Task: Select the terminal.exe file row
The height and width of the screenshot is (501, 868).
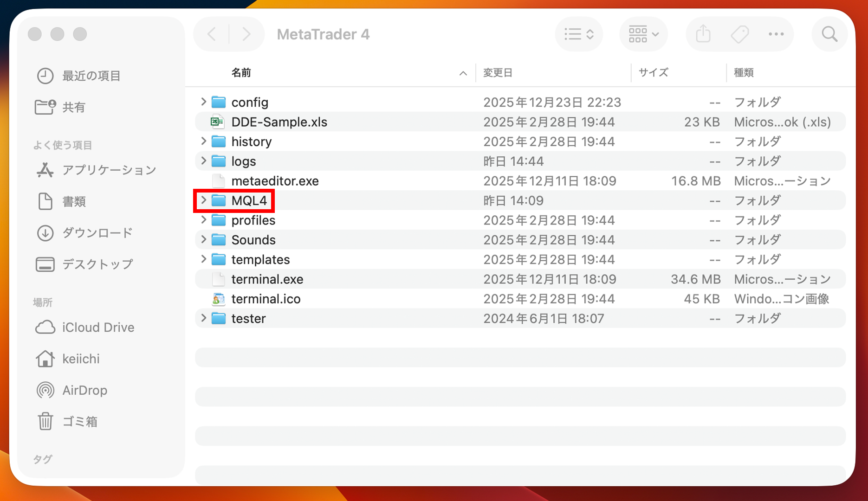Action: click(x=267, y=279)
